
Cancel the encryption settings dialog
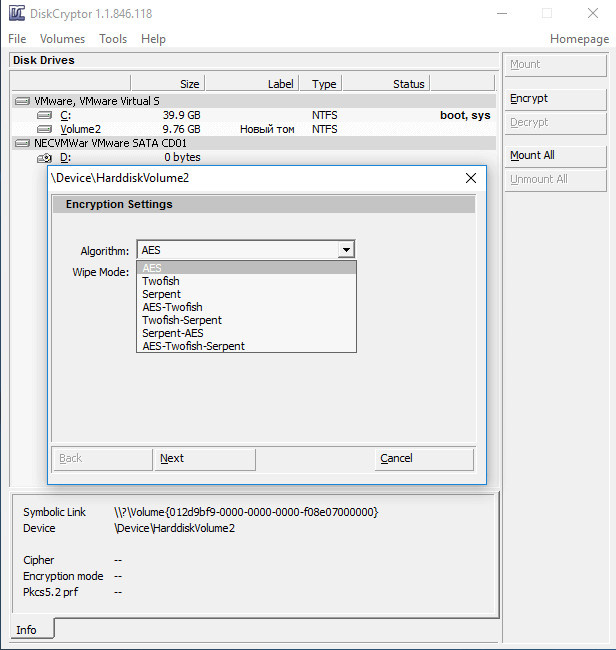[x=424, y=458]
